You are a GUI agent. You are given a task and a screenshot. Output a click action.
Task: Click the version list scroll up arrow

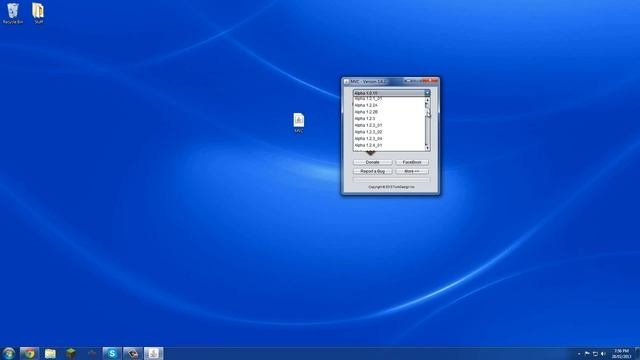click(x=427, y=100)
